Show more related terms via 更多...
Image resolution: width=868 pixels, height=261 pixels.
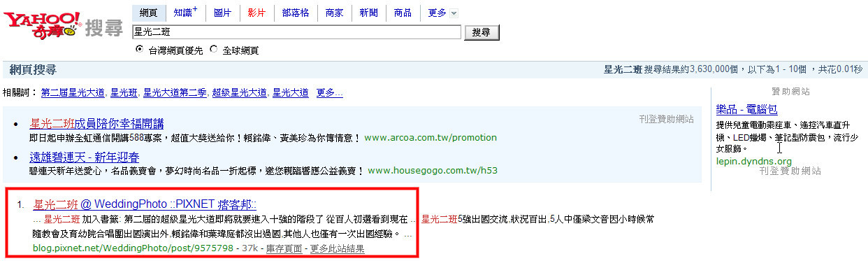pos(329,92)
